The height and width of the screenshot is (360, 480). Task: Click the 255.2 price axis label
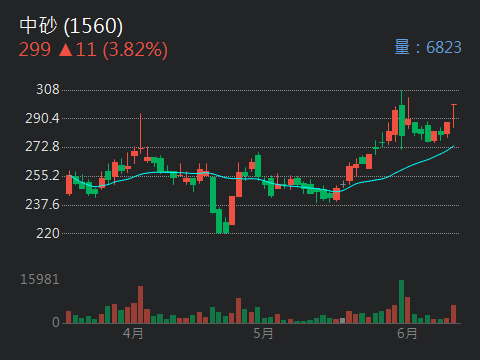(42, 175)
